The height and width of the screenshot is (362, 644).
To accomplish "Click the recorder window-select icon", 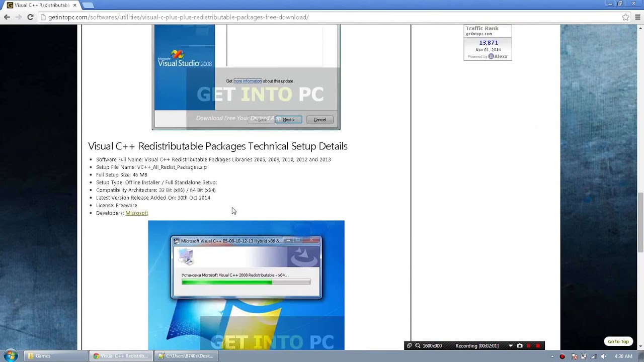I will click(409, 346).
